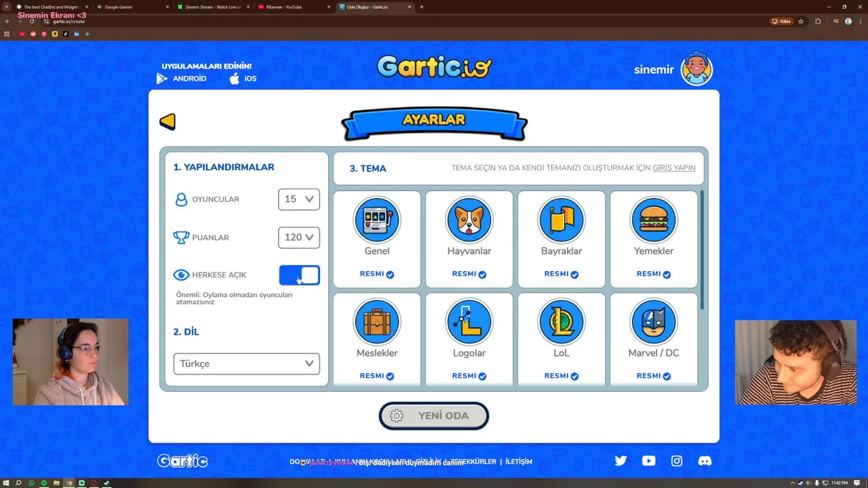
Task: Reload the page in Chrome
Action: (31, 21)
